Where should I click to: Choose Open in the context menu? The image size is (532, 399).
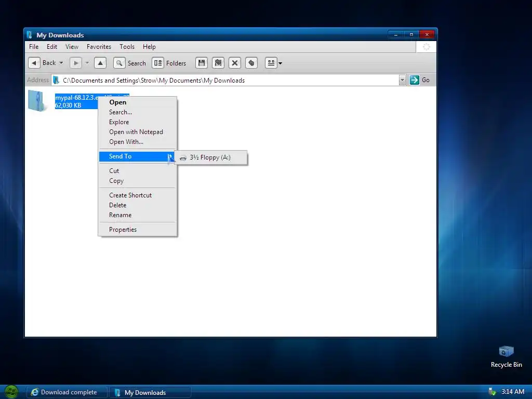137,102
